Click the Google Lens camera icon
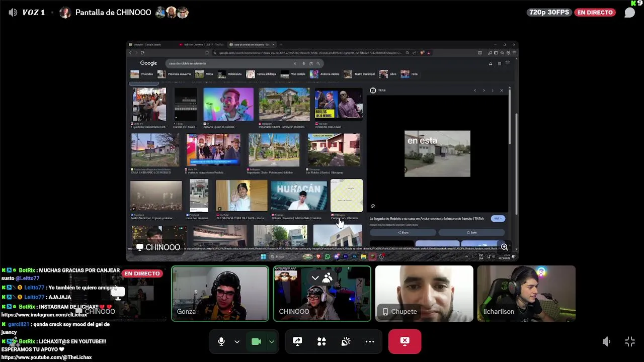This screenshot has height=362, width=644. 311,63
